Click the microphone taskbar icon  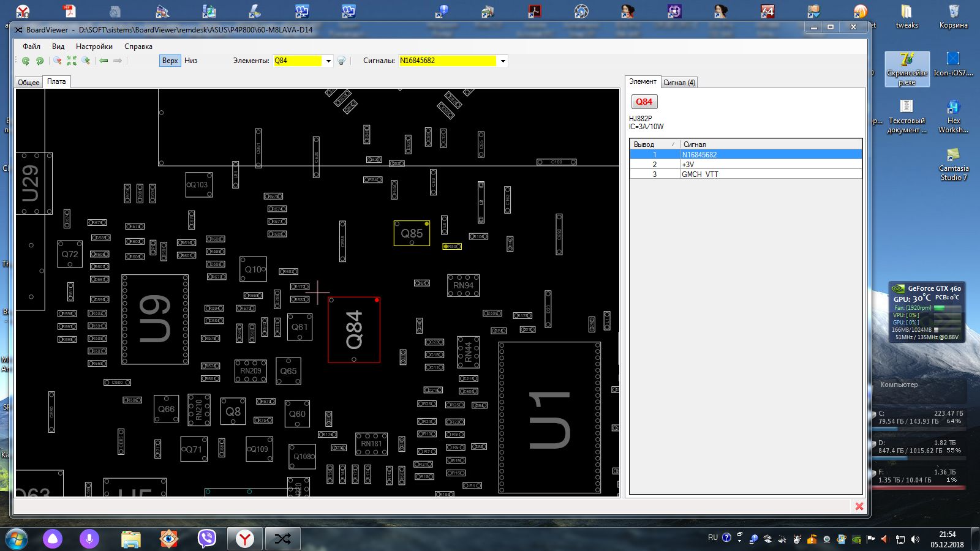pos(89,539)
